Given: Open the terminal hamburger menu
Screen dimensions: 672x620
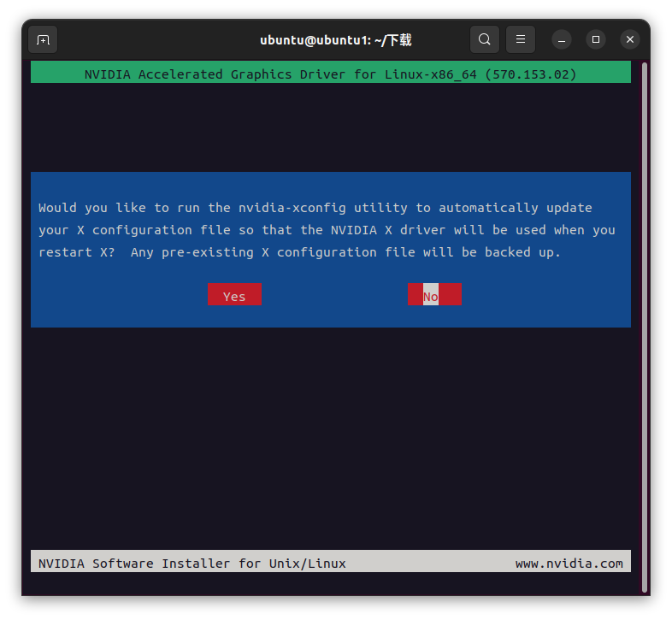Looking at the screenshot, I should (521, 39).
